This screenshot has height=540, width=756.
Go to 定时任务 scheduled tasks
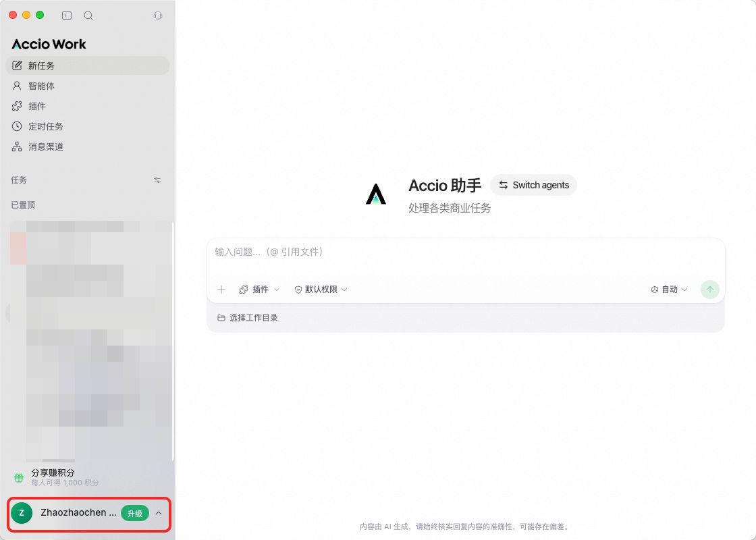pyautogui.click(x=87, y=126)
